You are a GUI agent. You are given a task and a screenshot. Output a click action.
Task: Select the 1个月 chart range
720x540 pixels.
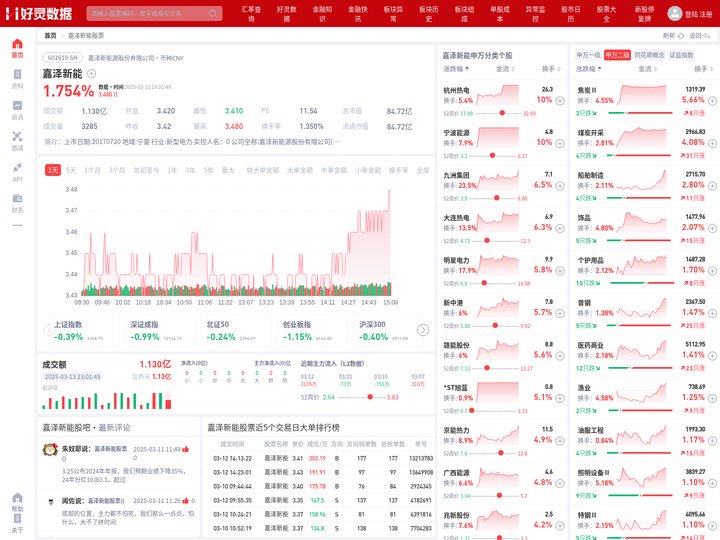point(92,170)
